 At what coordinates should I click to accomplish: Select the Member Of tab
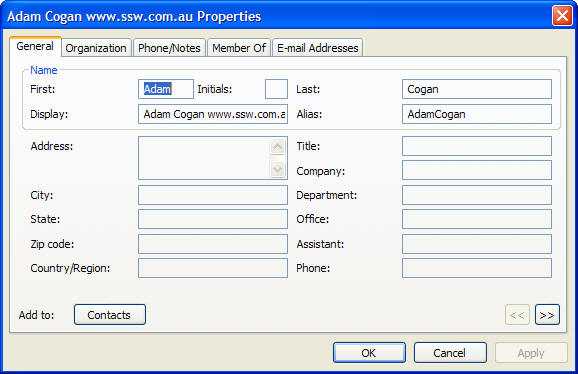[x=239, y=48]
